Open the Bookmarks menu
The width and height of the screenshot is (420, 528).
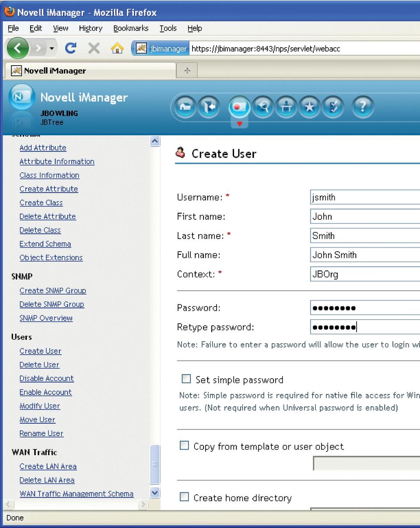click(130, 28)
